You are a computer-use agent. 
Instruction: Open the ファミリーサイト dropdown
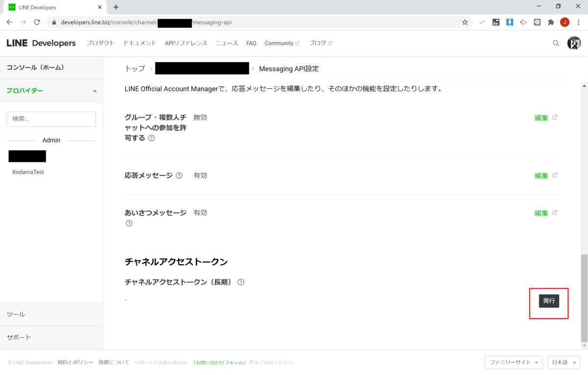pos(514,362)
